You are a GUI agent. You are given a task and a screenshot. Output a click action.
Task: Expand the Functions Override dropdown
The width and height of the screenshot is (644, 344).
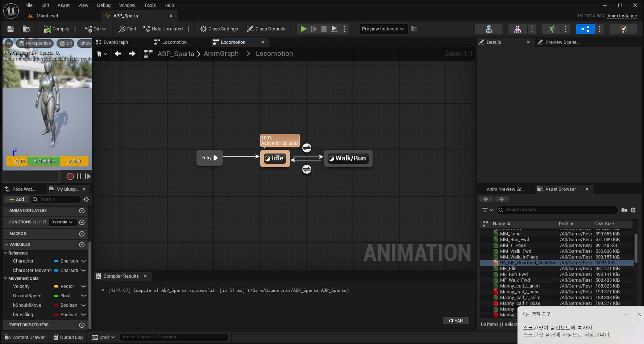point(62,222)
